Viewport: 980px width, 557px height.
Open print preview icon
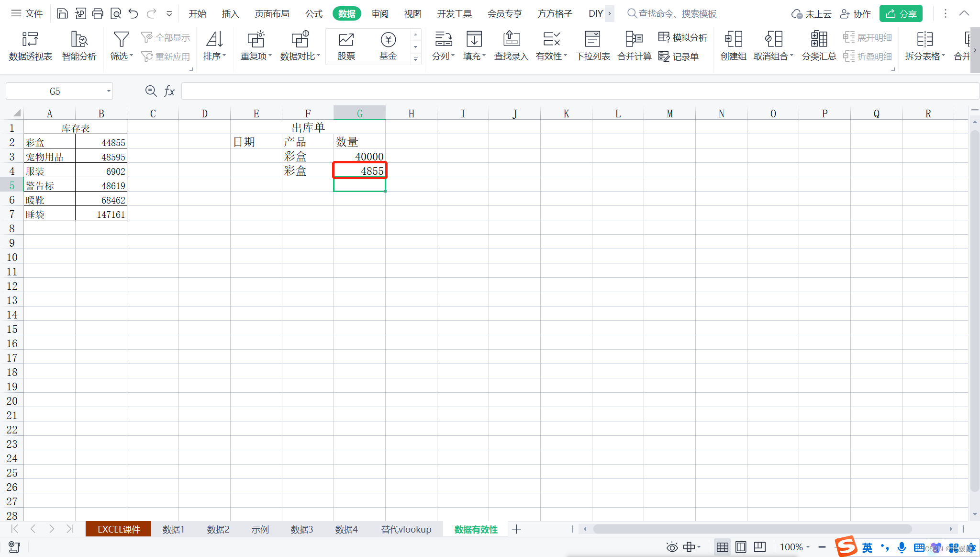tap(115, 13)
